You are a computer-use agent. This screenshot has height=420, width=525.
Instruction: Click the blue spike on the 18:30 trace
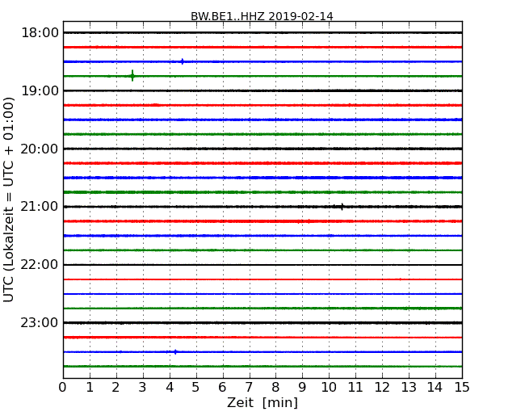[x=183, y=61]
